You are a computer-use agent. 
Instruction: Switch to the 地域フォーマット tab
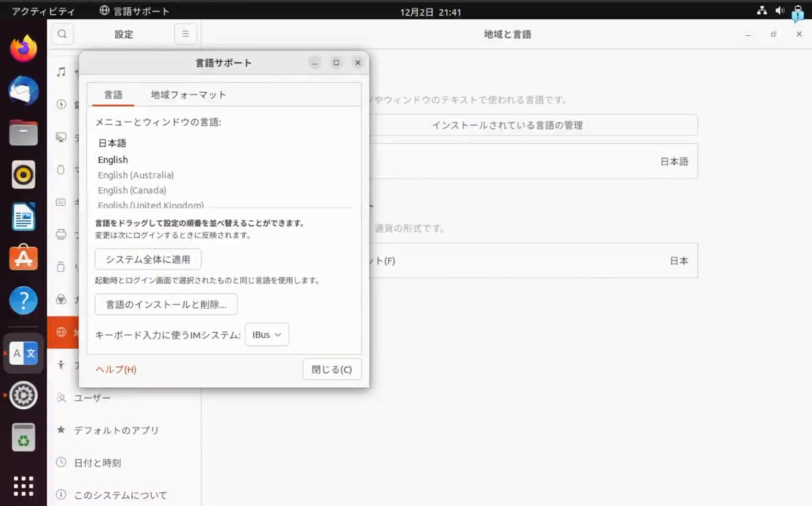(188, 95)
